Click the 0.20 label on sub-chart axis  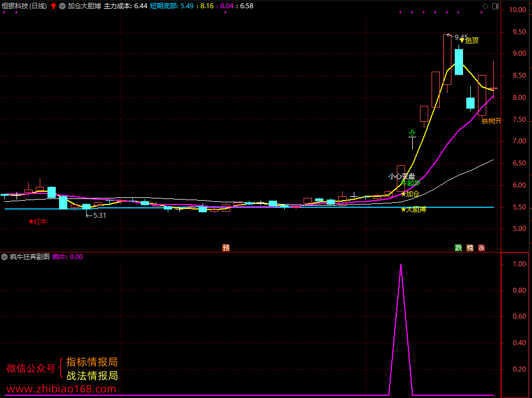(x=519, y=369)
